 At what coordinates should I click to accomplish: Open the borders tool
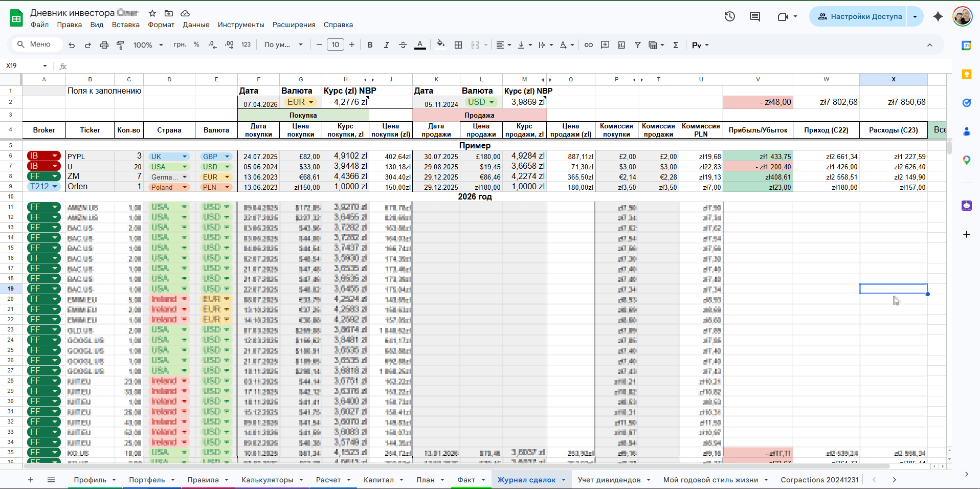(458, 45)
